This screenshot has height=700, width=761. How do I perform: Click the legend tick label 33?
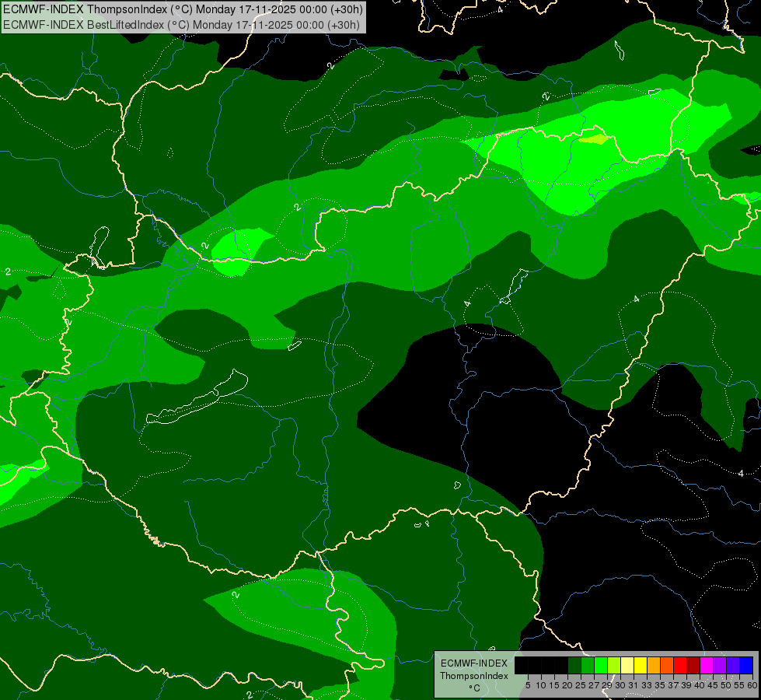(647, 685)
